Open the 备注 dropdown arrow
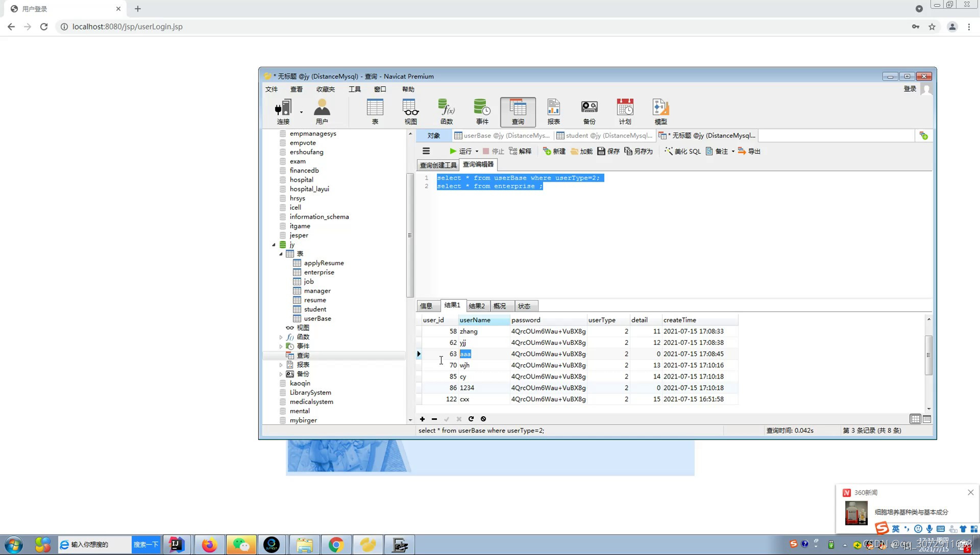Image resolution: width=980 pixels, height=555 pixels. 733,152
